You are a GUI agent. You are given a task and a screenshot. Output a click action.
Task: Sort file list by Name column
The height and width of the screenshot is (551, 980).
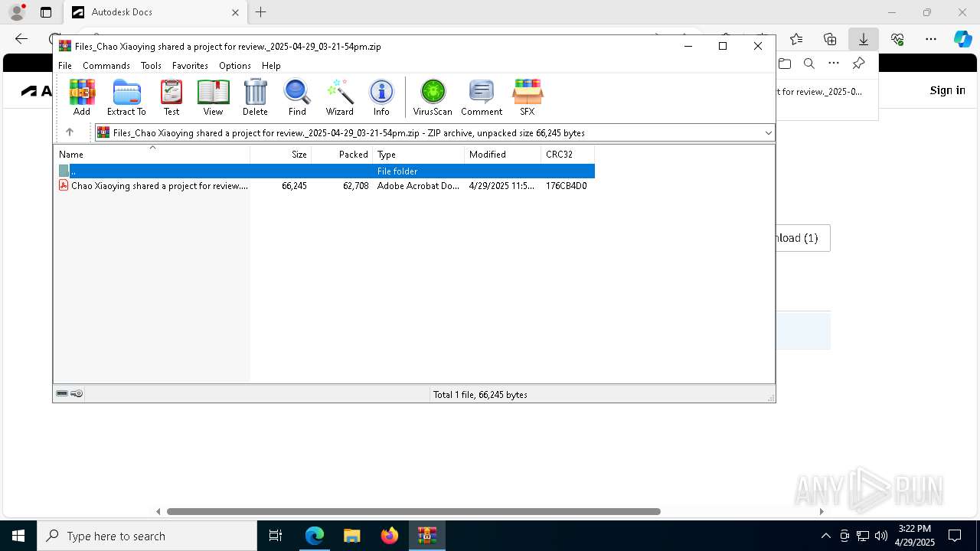coord(152,154)
